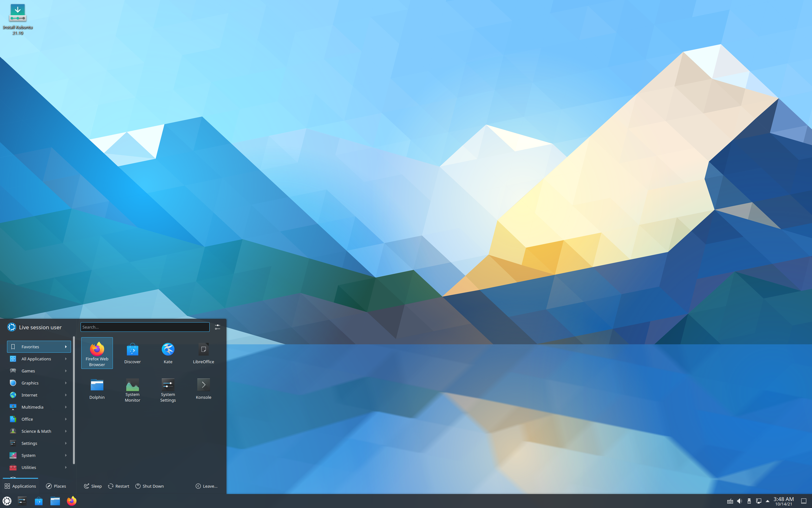Expand the Graphics category
This screenshot has width=812, height=508.
(x=39, y=383)
